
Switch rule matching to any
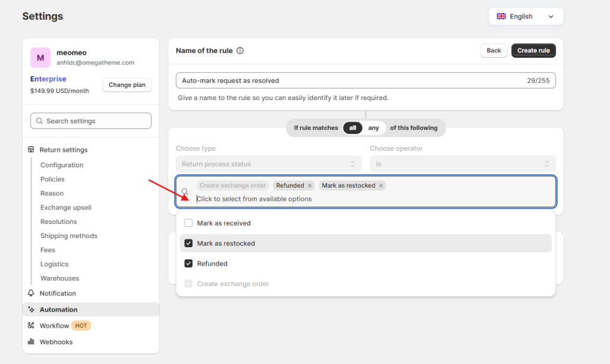coord(374,127)
